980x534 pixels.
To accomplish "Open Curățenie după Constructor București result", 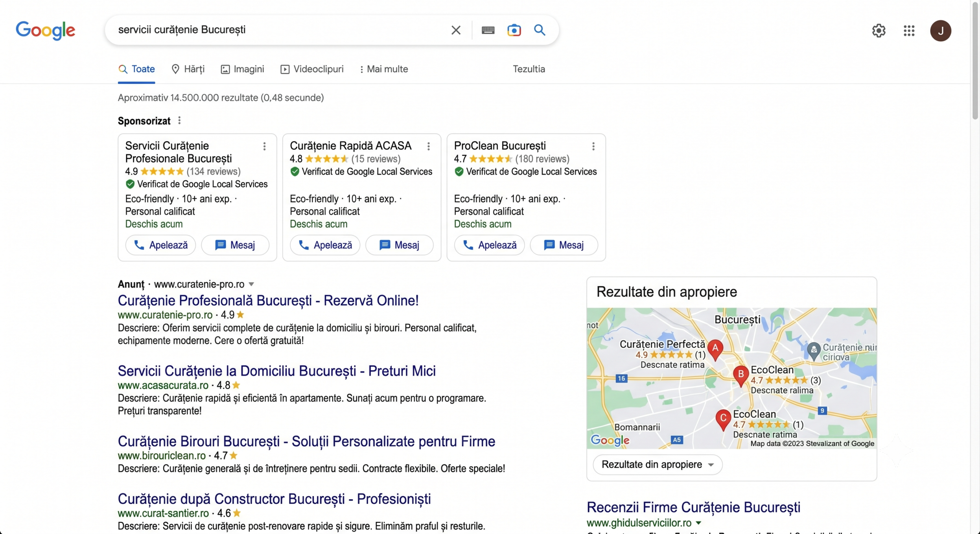I will click(x=274, y=499).
